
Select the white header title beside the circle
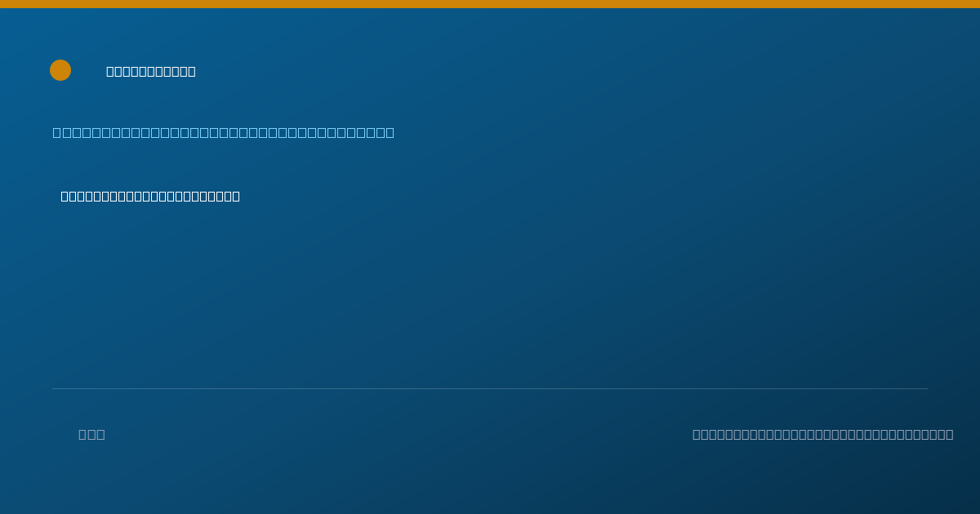(151, 71)
